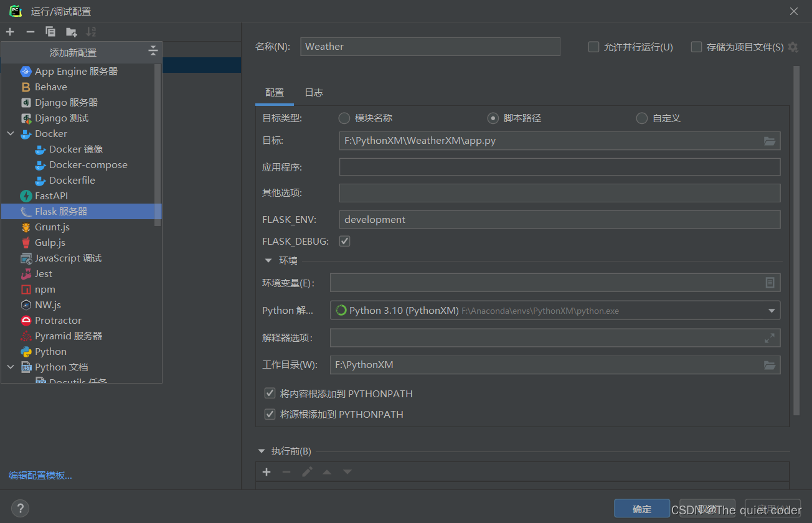Click the 解释器选项 input field
Image resolution: width=812 pixels, height=523 pixels.
click(x=555, y=337)
